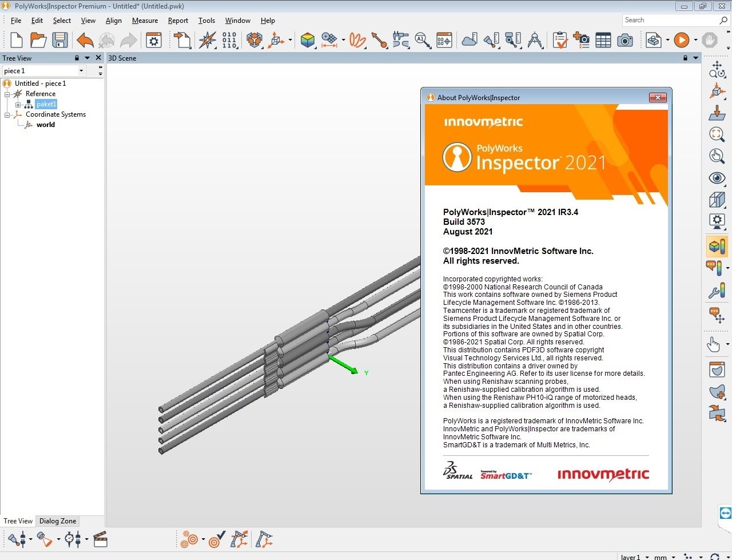Click the orange play sequence button
This screenshot has height=560, width=732.
[x=681, y=40]
